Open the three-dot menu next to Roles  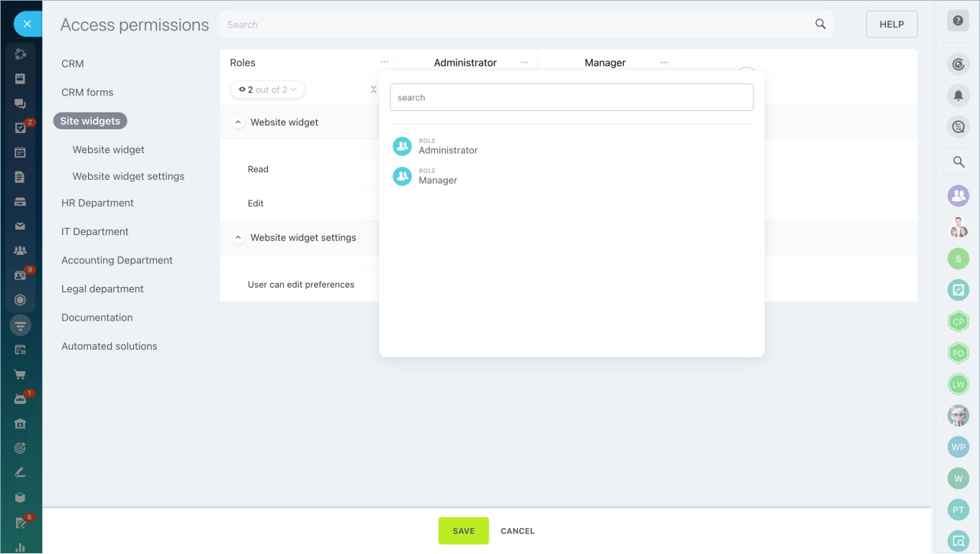click(384, 63)
